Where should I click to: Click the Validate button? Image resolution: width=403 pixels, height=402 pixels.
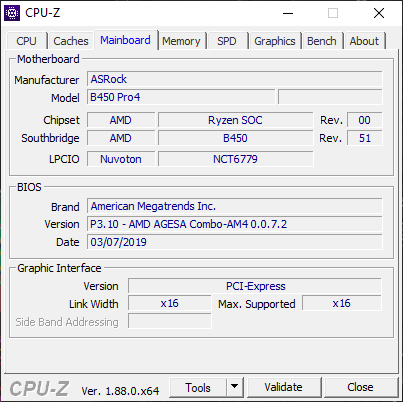[x=284, y=387]
